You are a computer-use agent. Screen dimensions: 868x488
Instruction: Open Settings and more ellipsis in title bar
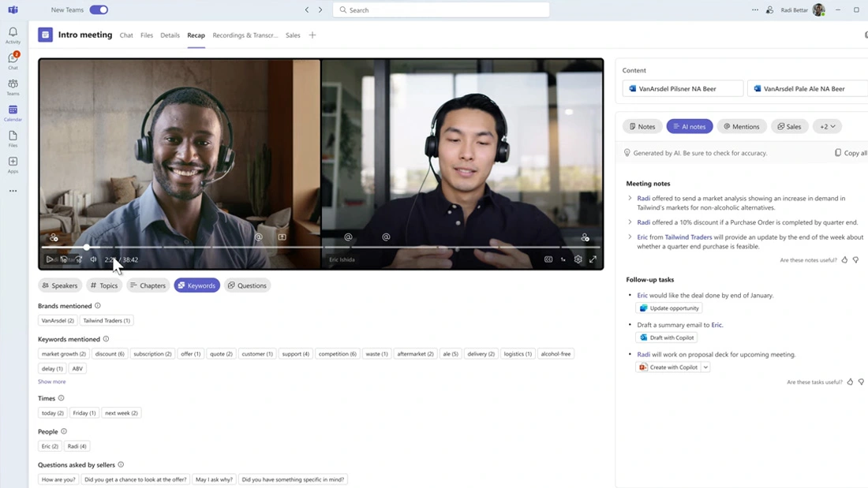click(x=755, y=10)
